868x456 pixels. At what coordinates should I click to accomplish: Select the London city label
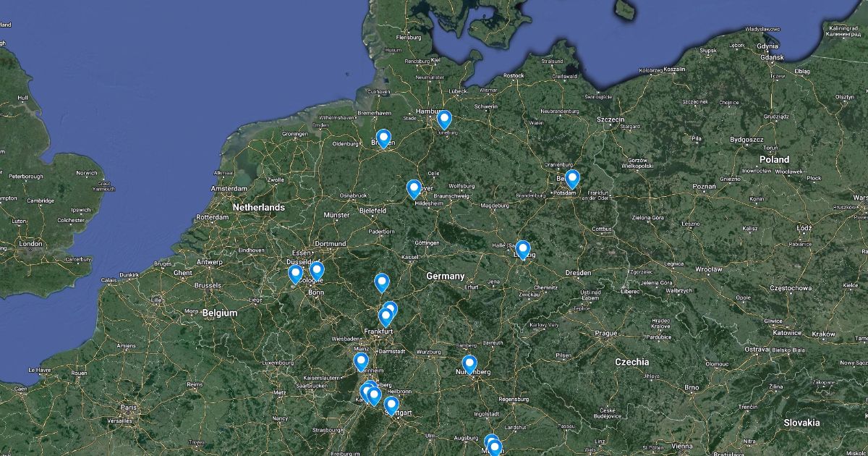click(31, 244)
